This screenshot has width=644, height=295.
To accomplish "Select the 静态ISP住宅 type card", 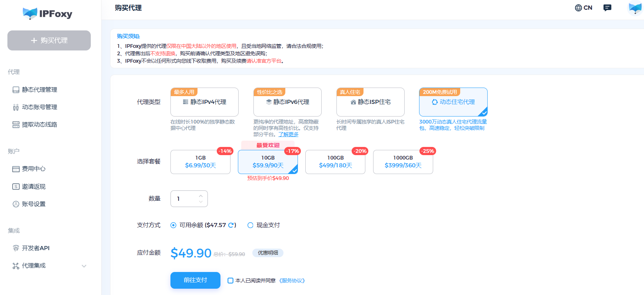I will (x=371, y=102).
